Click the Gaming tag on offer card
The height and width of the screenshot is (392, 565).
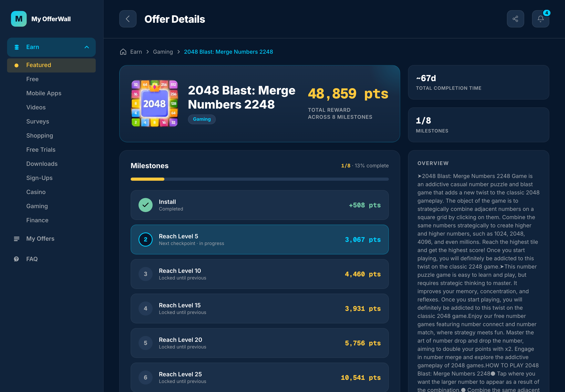tap(202, 119)
